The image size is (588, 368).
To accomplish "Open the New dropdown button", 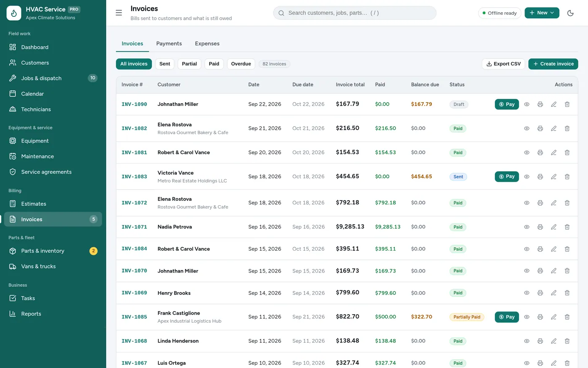I will click(x=542, y=13).
